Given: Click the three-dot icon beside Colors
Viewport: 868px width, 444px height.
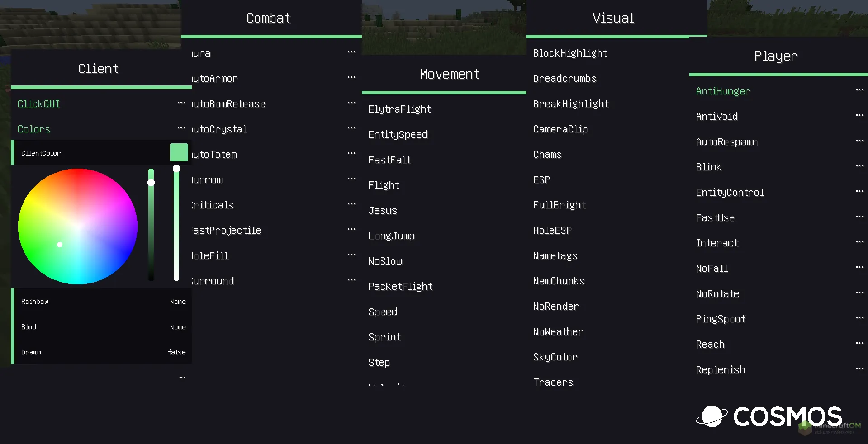Looking at the screenshot, I should [181, 128].
